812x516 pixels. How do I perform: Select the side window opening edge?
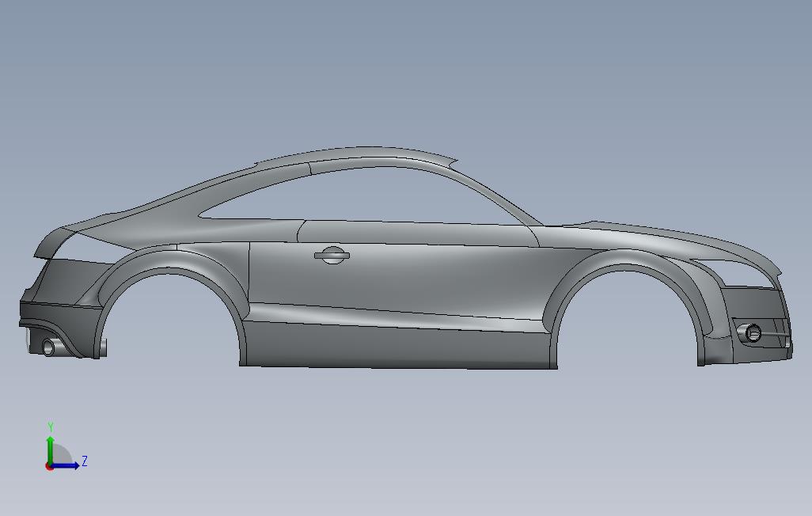point(362,194)
